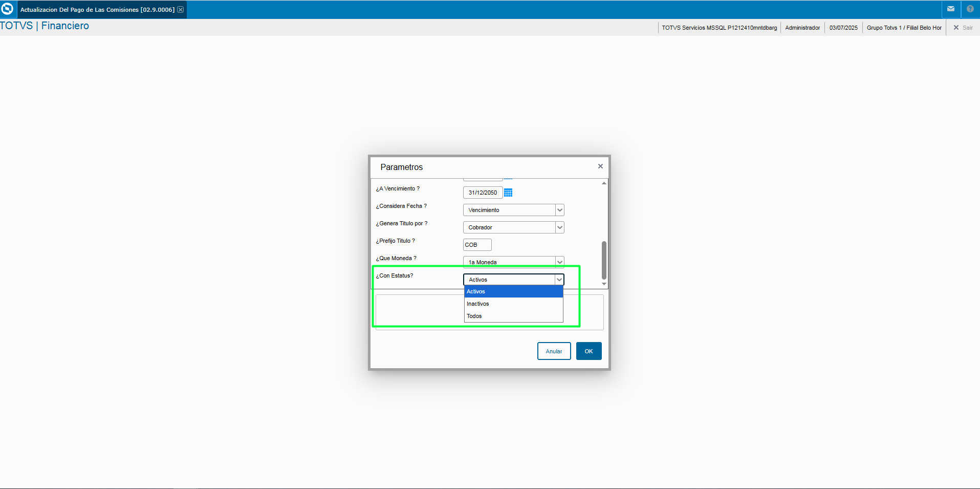
Task: Click the ¿A Vencimiento ? label
Action: [398, 188]
